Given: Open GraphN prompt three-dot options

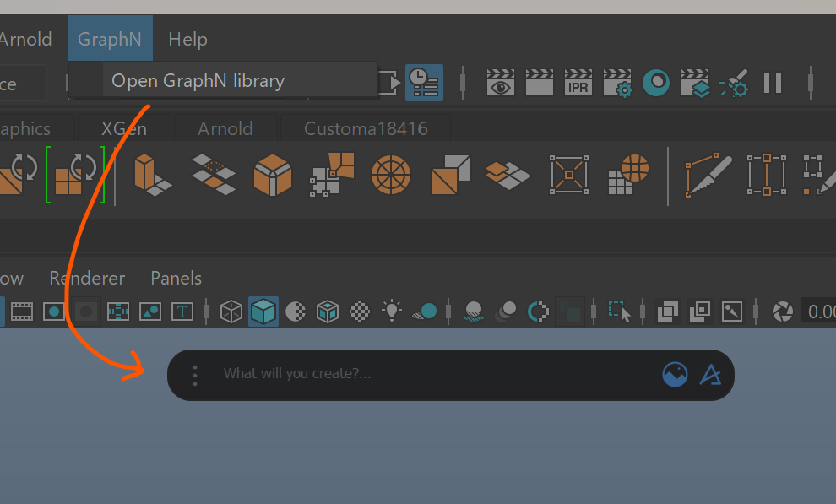Looking at the screenshot, I should tap(195, 376).
